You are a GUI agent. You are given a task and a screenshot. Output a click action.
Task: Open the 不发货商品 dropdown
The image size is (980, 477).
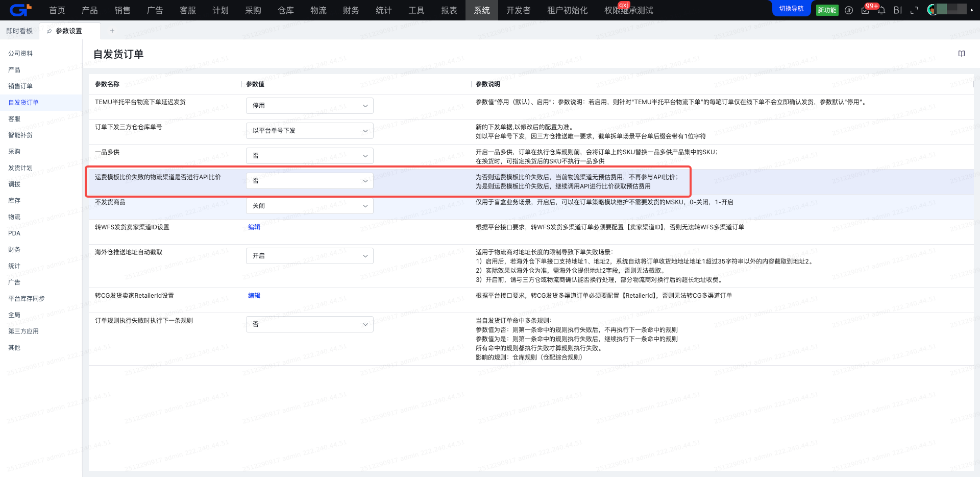click(310, 206)
